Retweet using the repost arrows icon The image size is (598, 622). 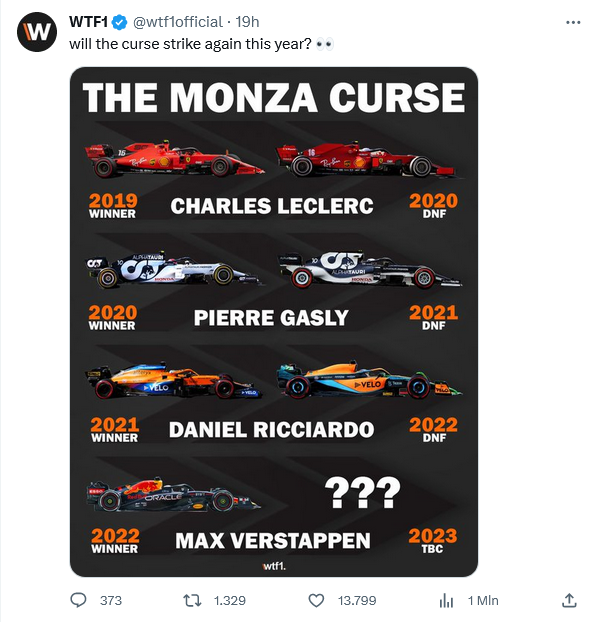[192, 600]
